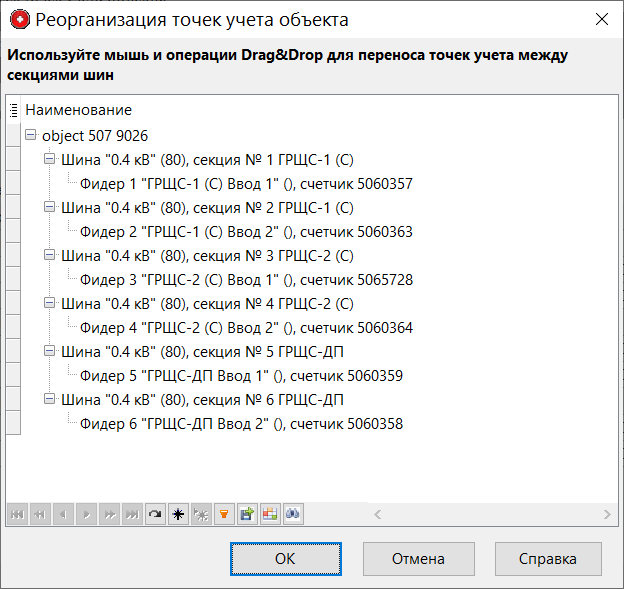The height and width of the screenshot is (589, 624).
Task: Click the first record navigation icon
Action: [17, 514]
